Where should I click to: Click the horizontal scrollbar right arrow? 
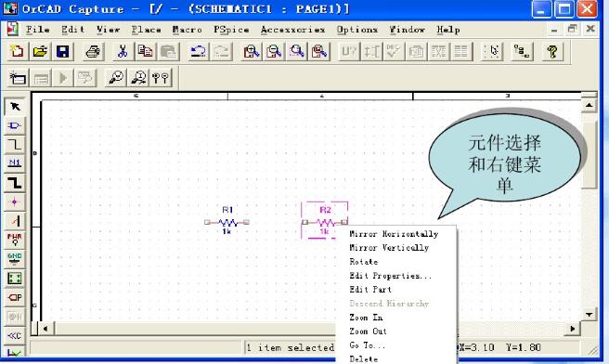pos(572,329)
